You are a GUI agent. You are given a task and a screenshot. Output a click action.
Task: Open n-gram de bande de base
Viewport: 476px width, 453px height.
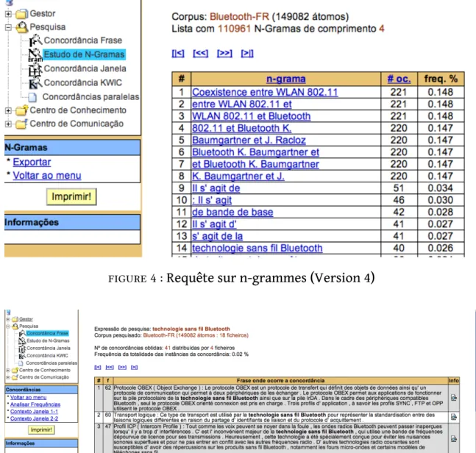click(232, 212)
